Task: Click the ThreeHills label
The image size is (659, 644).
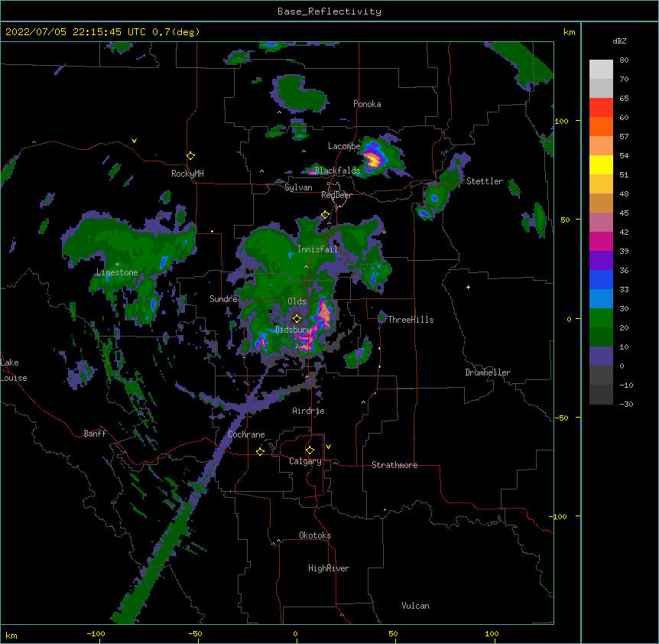Action: (411, 320)
